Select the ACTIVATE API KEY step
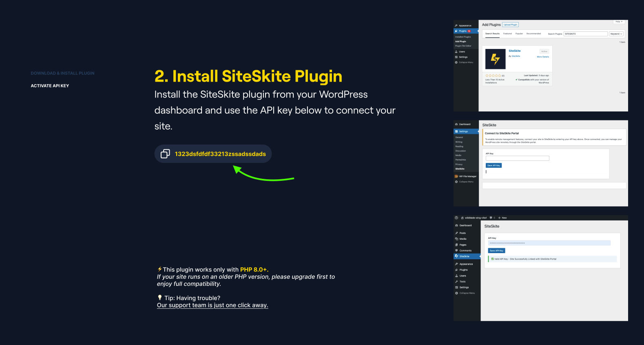This screenshot has height=345, width=644. [x=50, y=86]
